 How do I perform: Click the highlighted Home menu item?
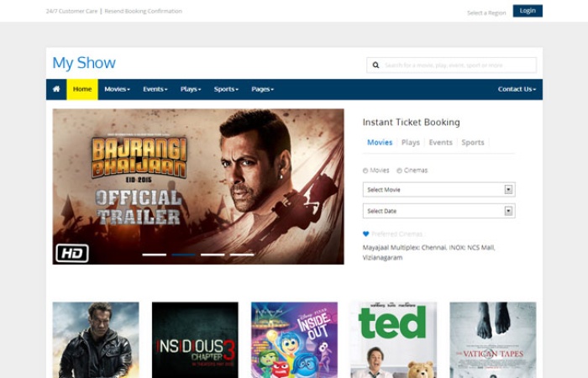[x=82, y=89]
